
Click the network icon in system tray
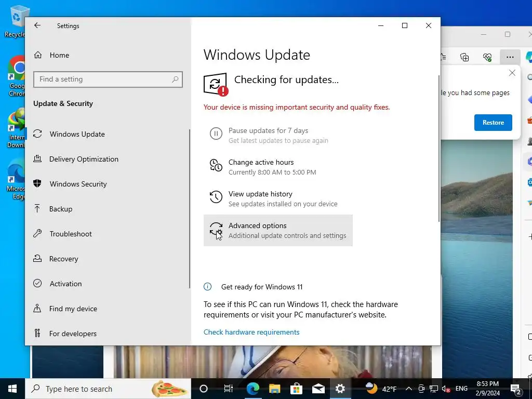[434, 389]
